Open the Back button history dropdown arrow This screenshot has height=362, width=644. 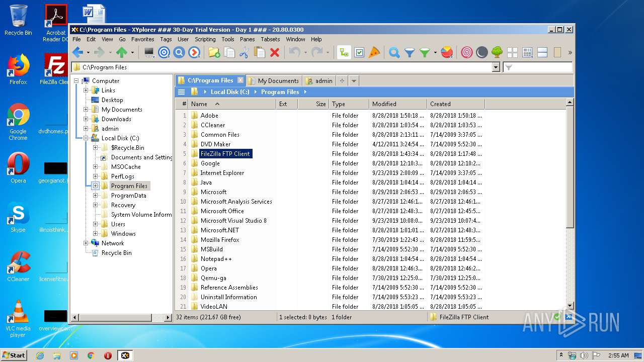(x=88, y=52)
